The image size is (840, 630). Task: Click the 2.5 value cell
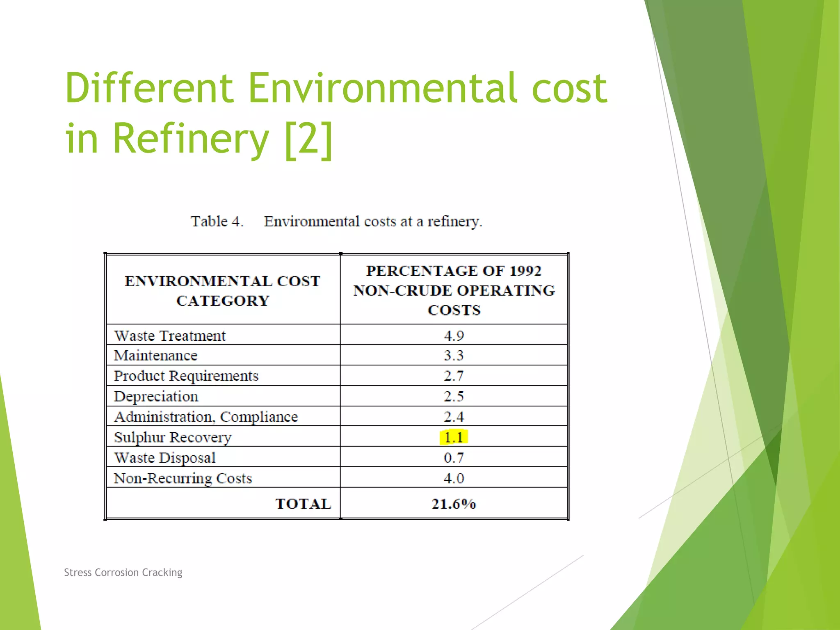click(x=454, y=396)
